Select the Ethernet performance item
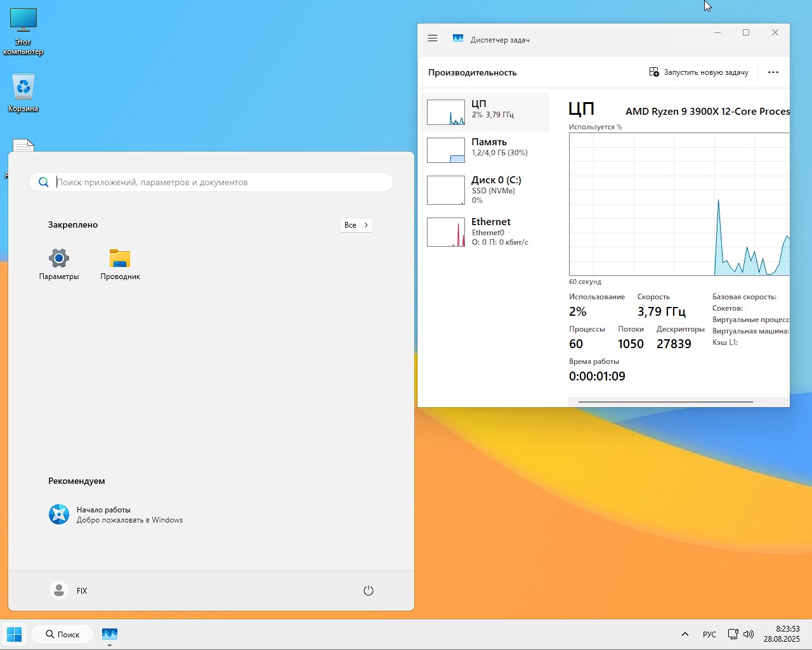 click(485, 231)
